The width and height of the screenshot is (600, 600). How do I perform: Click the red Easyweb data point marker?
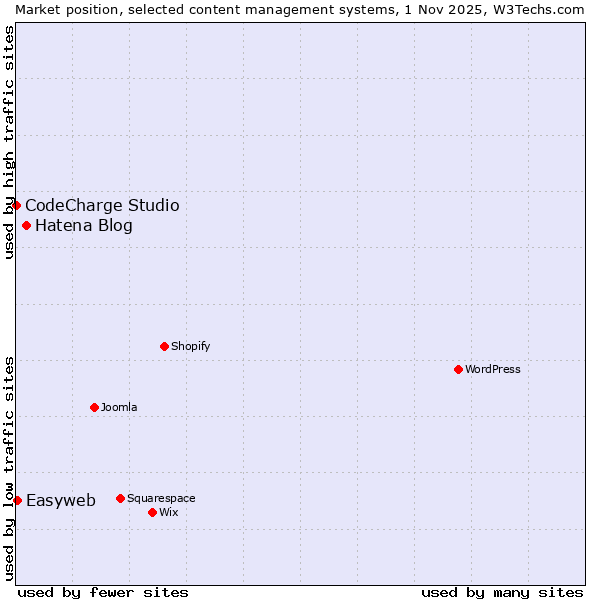pyautogui.click(x=17, y=500)
